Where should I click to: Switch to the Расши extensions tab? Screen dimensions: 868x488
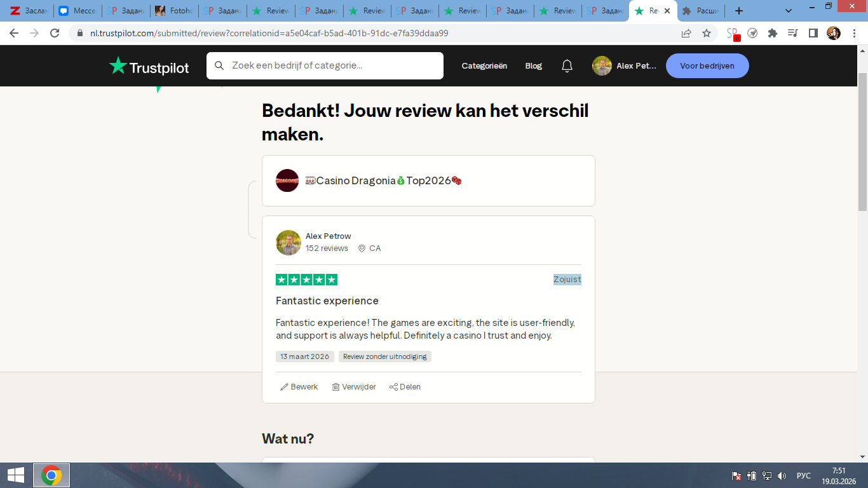pos(700,11)
